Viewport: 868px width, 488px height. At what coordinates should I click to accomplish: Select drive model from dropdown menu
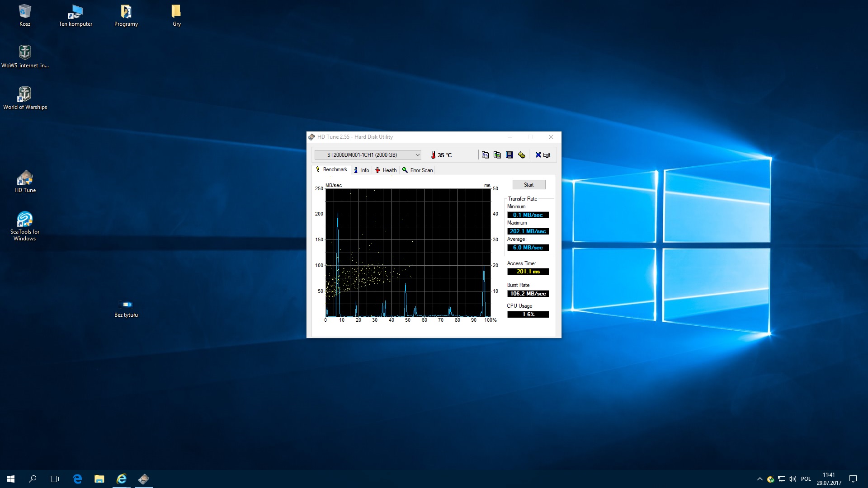click(x=368, y=155)
